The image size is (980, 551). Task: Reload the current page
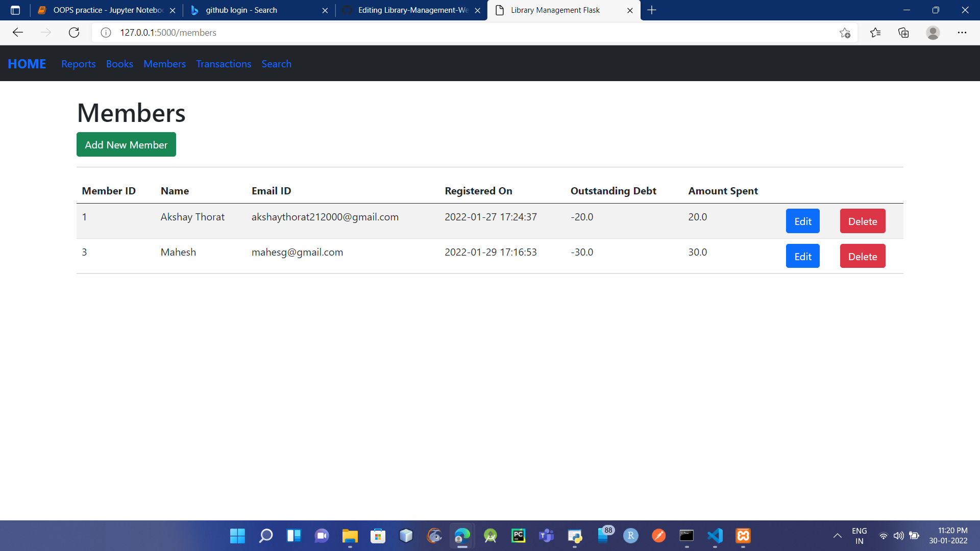(73, 32)
